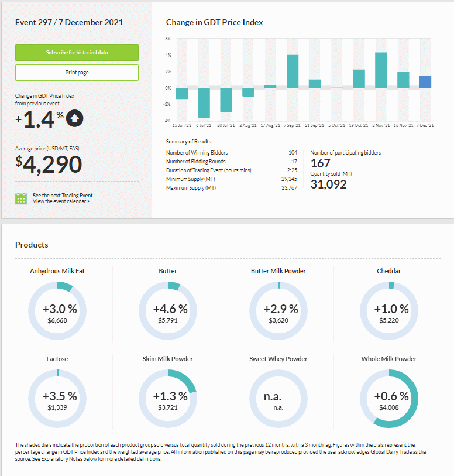The width and height of the screenshot is (454, 476).
Task: Open the Butter Milk Powder dial
Action: [x=278, y=311]
